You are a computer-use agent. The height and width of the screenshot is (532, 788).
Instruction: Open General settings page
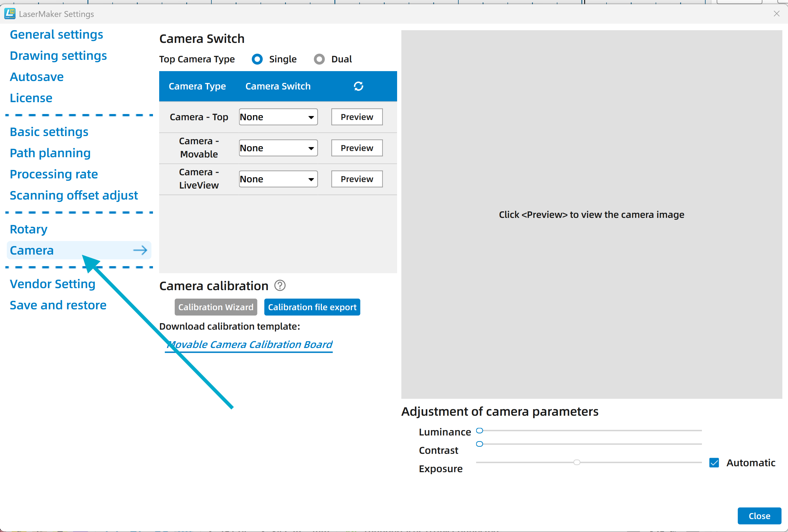[56, 35]
